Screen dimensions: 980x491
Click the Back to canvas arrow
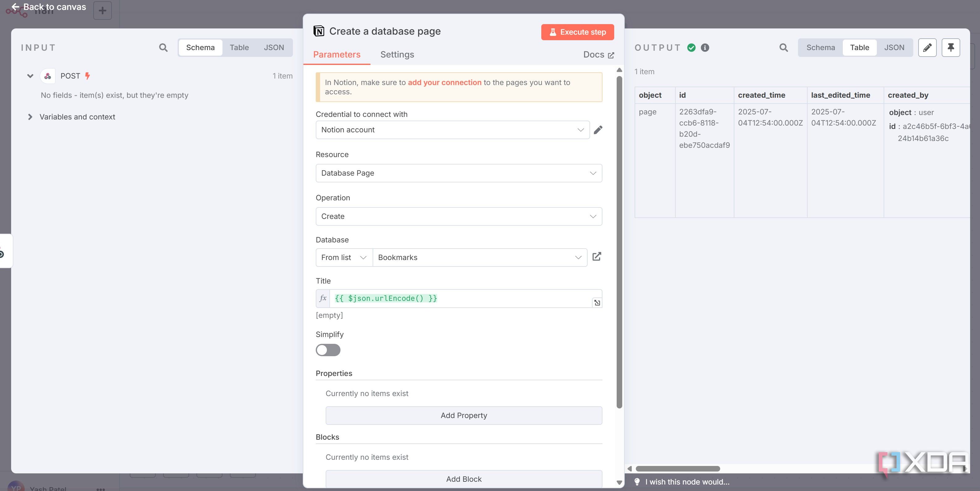click(x=15, y=7)
